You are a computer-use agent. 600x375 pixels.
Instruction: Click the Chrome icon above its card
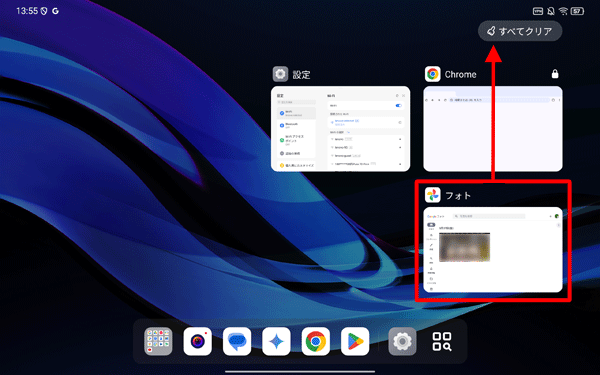tap(432, 74)
